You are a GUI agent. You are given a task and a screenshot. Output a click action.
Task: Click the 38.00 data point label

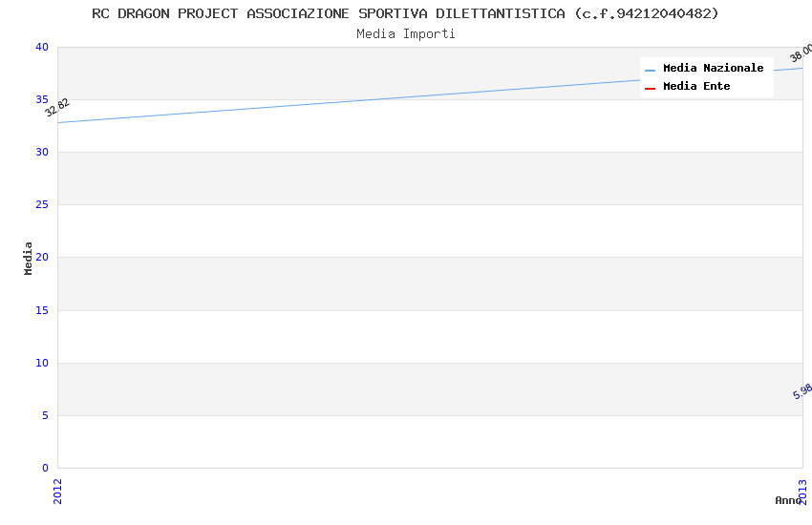tap(801, 52)
